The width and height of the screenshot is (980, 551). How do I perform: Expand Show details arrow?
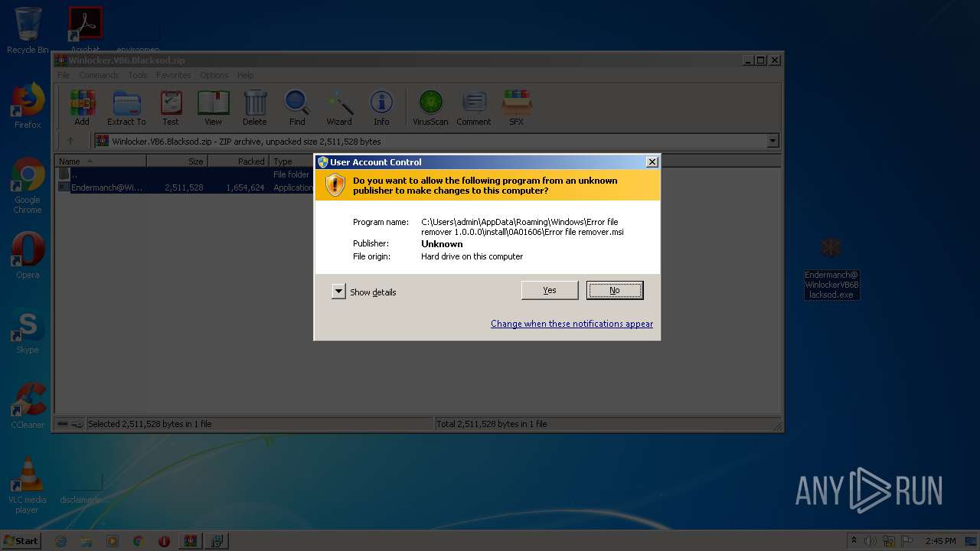click(x=338, y=292)
